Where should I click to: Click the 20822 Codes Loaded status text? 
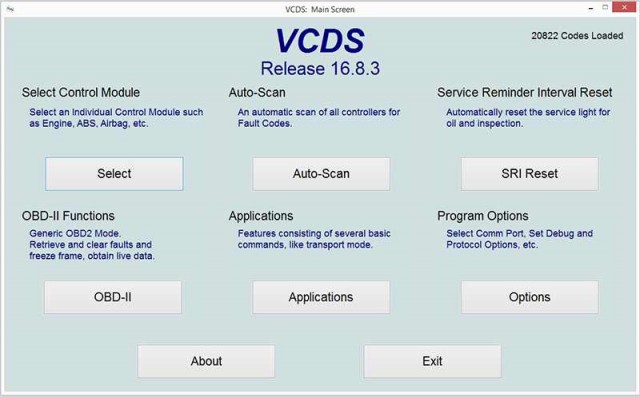[x=577, y=36]
